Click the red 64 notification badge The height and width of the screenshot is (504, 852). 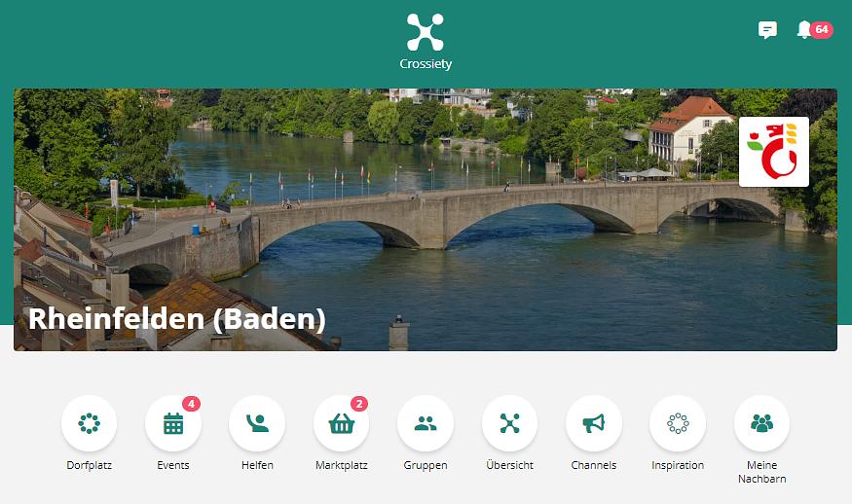[x=822, y=29]
